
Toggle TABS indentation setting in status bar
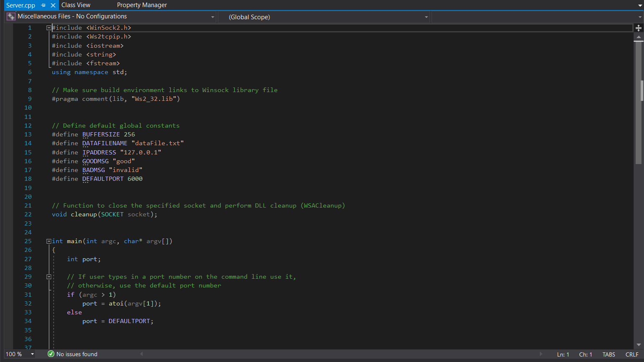[x=608, y=354]
